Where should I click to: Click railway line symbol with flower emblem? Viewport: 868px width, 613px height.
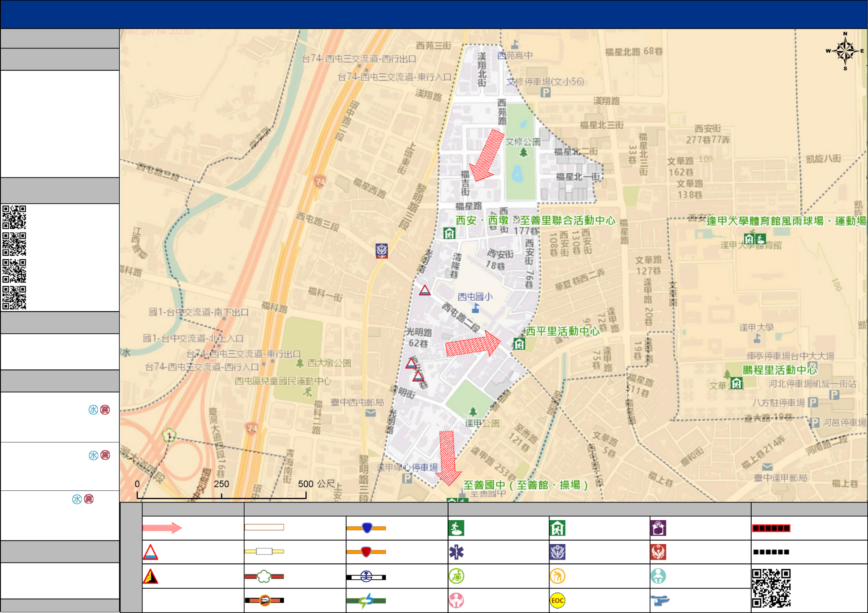pyautogui.click(x=264, y=576)
